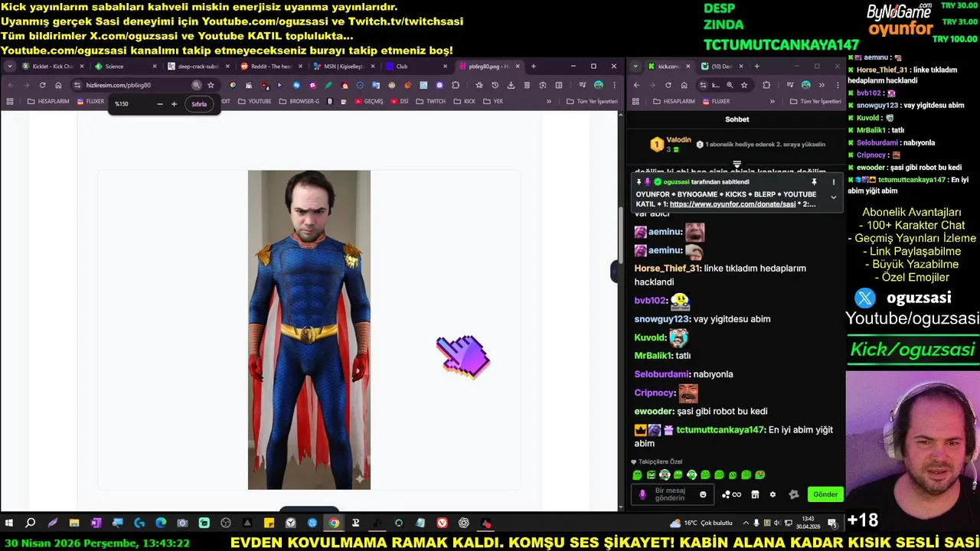The height and width of the screenshot is (551, 980).
Task: Reset zoom with Sıfırla button
Action: pyautogui.click(x=199, y=104)
